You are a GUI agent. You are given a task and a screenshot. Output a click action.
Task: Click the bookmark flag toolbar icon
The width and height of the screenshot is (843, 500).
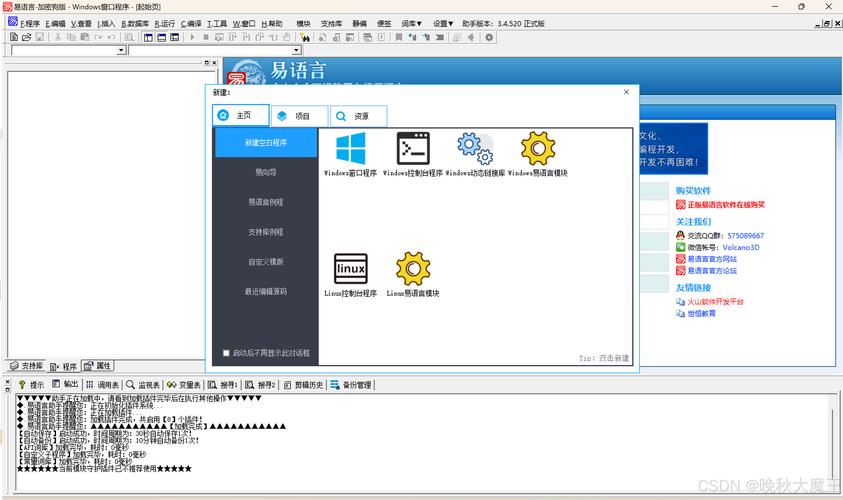pos(398,37)
